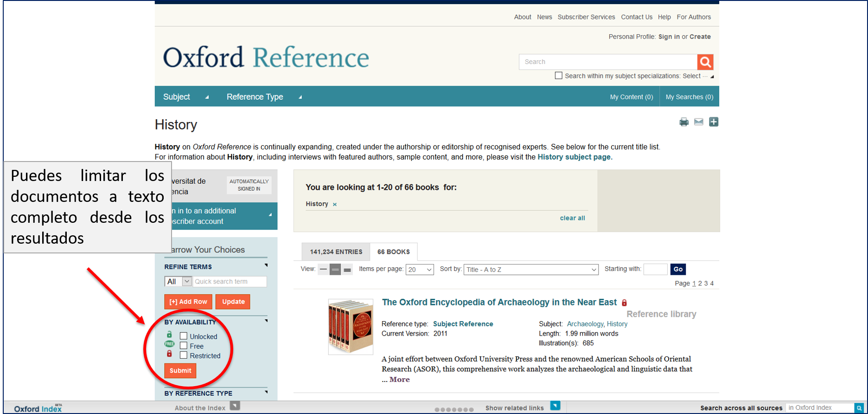Viewport: 868px width, 414px height.
Task: Remove the History filter with x
Action: [335, 204]
